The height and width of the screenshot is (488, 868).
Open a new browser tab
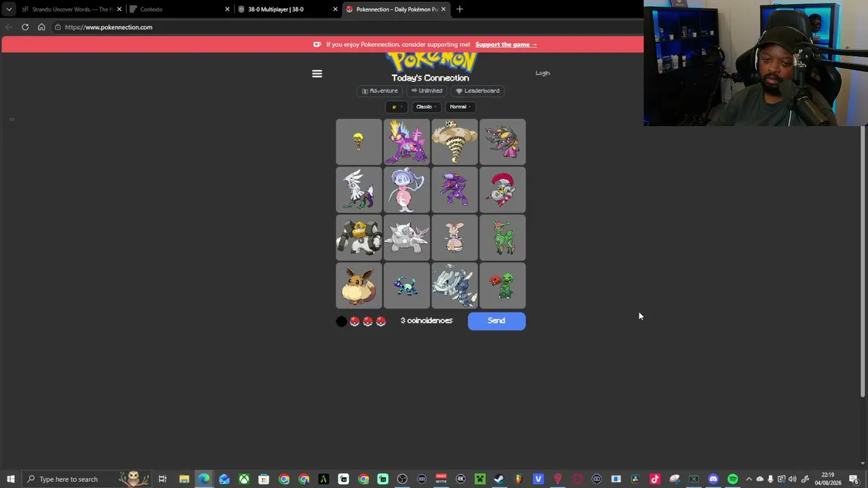click(x=460, y=9)
